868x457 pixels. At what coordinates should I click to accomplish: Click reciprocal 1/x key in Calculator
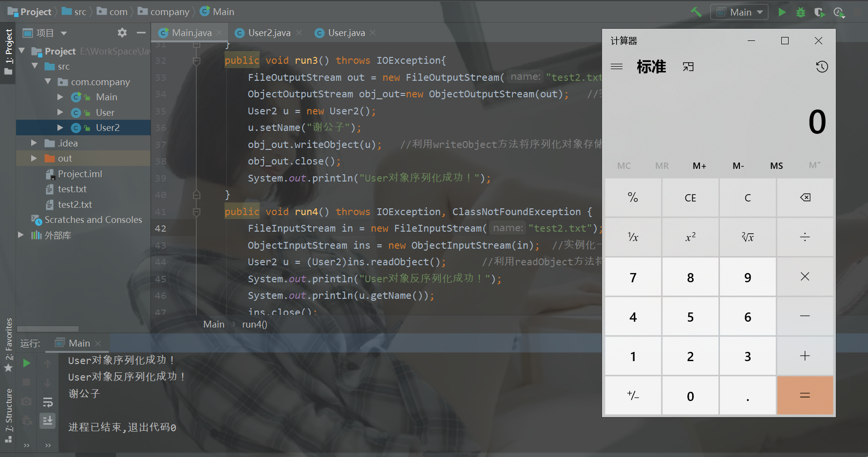tap(633, 237)
